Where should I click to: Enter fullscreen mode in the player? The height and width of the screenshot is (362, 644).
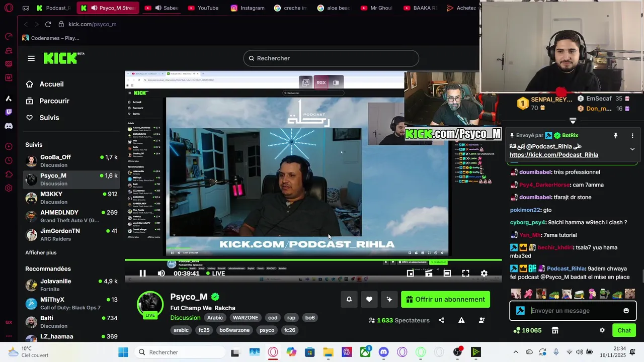pos(465,274)
